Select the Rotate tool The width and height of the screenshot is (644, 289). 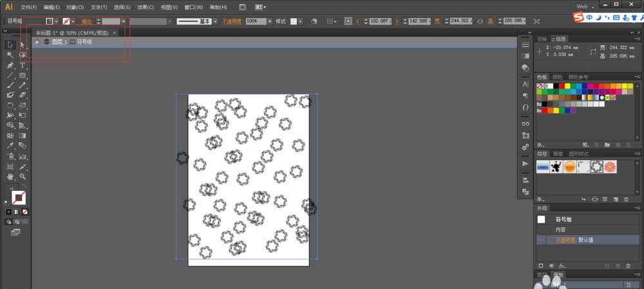(10, 105)
